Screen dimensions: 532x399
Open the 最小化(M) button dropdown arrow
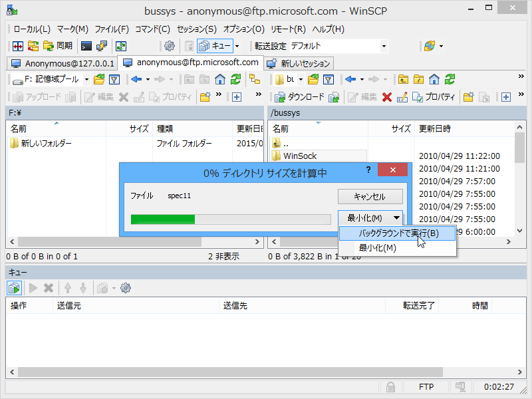tap(396, 218)
